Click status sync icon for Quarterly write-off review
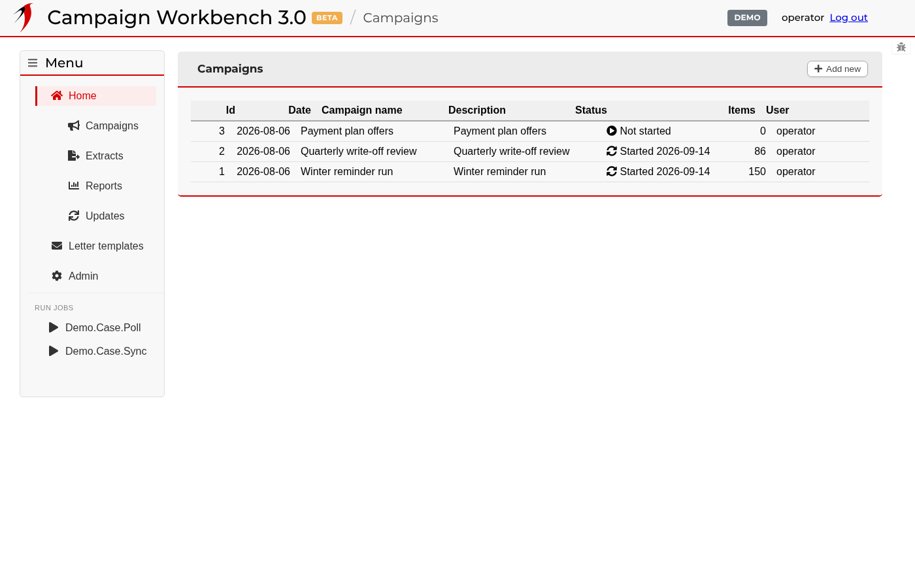 [612, 151]
